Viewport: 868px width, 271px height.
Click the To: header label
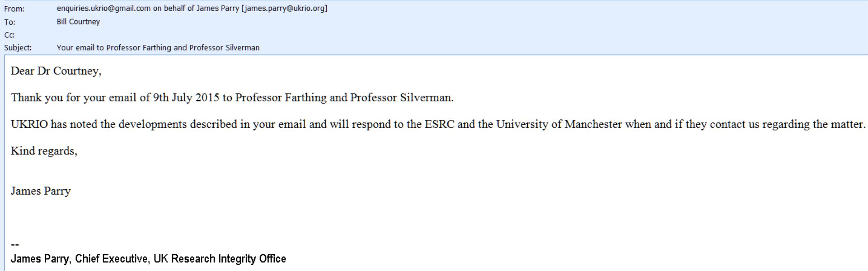click(x=10, y=22)
